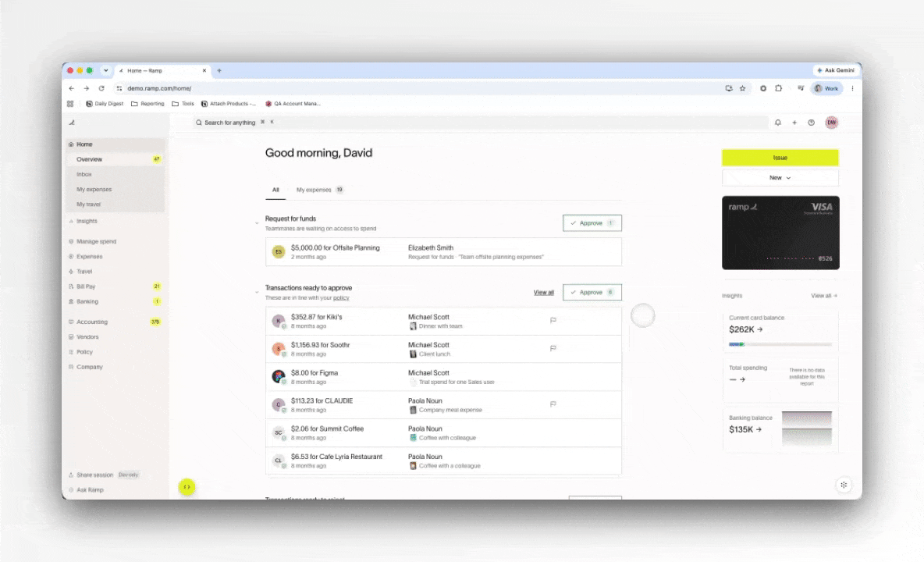This screenshot has height=562, width=924.
Task: Approve the Request for funds
Action: [x=592, y=223]
